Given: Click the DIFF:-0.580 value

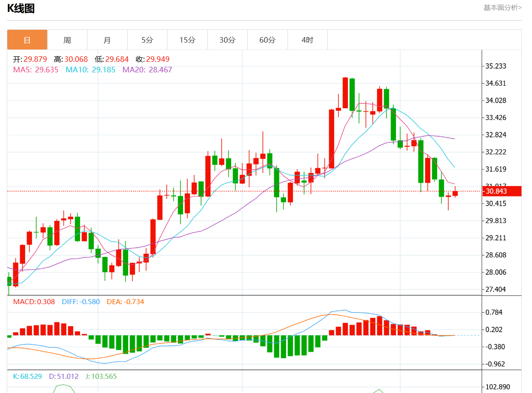Looking at the screenshot, I should (x=81, y=302).
